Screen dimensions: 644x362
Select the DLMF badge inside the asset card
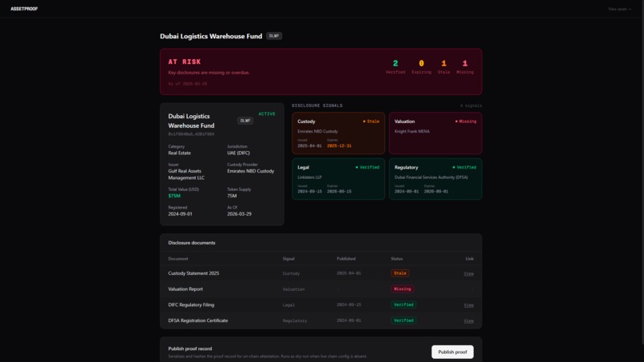pos(245,121)
